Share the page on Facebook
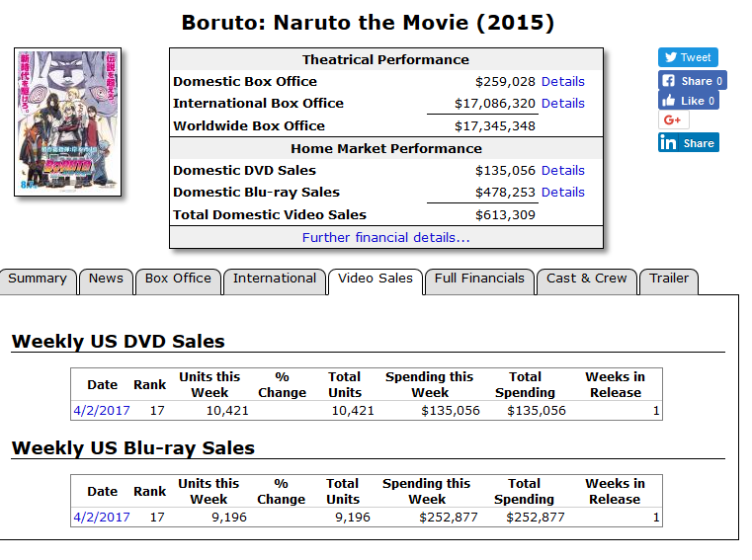Screen dimensions: 752x560 point(692,81)
